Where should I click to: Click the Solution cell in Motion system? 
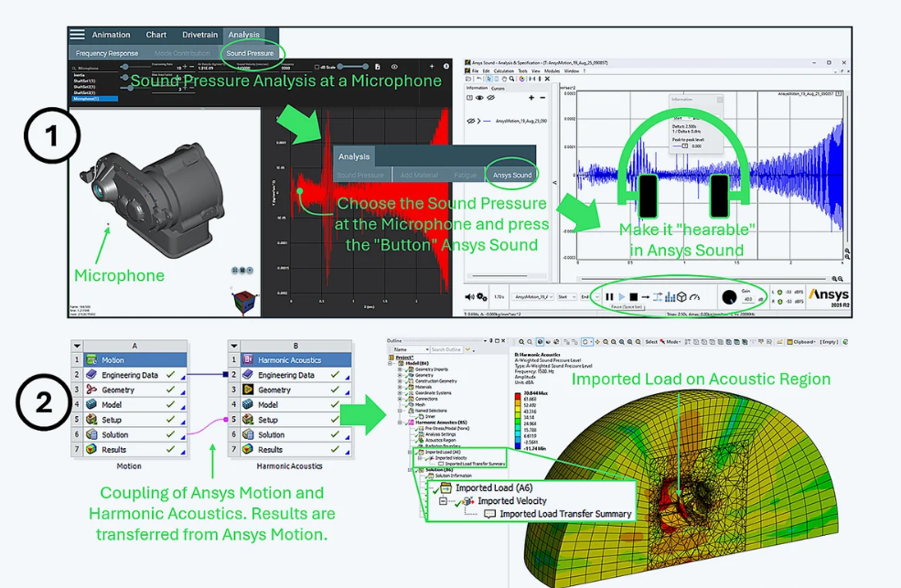136,434
